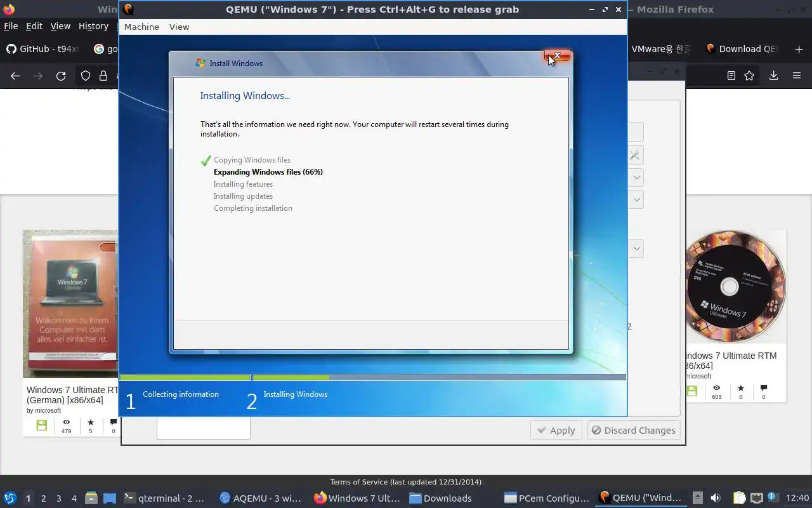Open Windows 7 Ultimate (German) title link
812x508 pixels.
click(x=72, y=395)
